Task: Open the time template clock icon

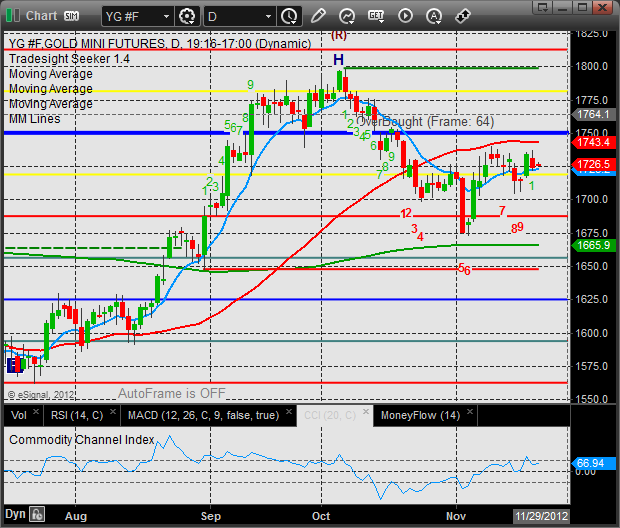Action: (289, 16)
